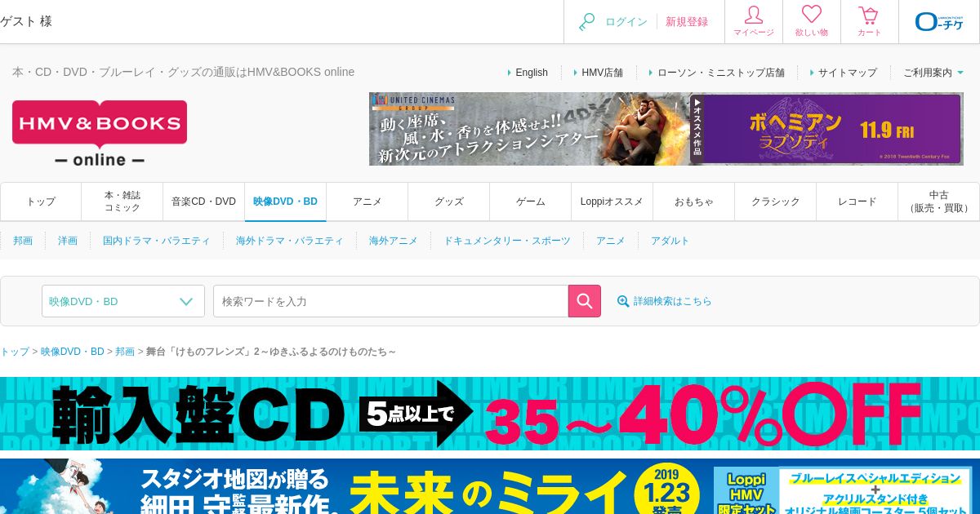This screenshot has height=514, width=980.
Task: Select the main アニメ tab
Action: point(367,202)
